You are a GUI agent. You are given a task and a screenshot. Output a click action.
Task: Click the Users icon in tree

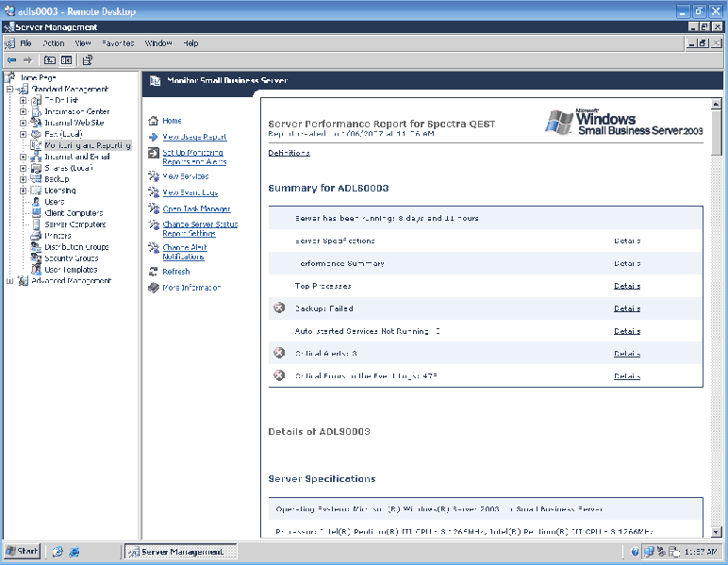[36, 202]
